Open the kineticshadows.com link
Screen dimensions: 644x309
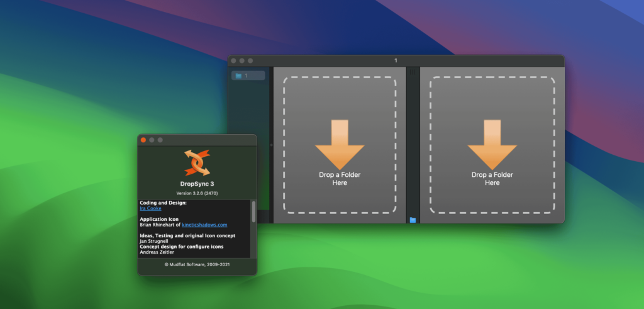click(x=204, y=225)
